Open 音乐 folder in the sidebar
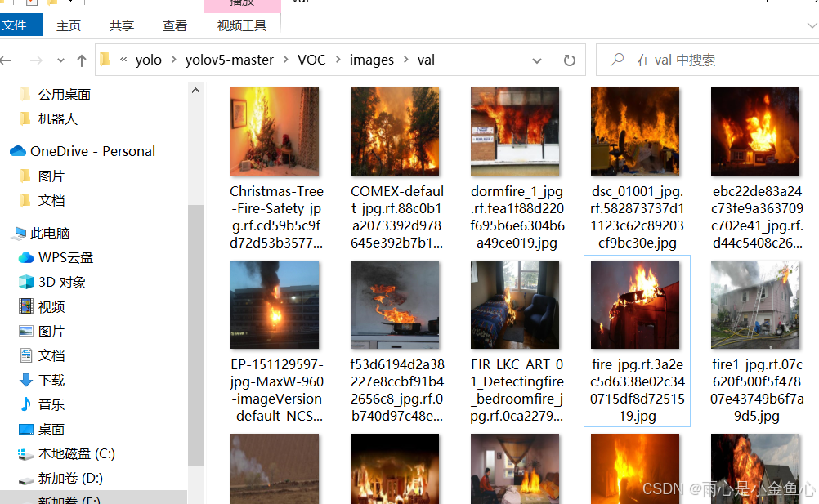819x504 pixels. pyautogui.click(x=51, y=404)
